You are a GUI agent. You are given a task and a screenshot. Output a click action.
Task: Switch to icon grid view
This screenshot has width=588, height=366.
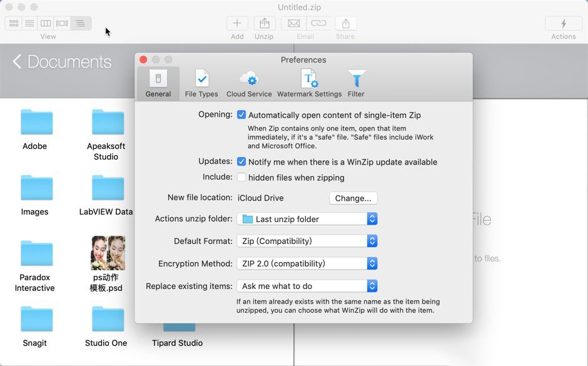(14, 23)
